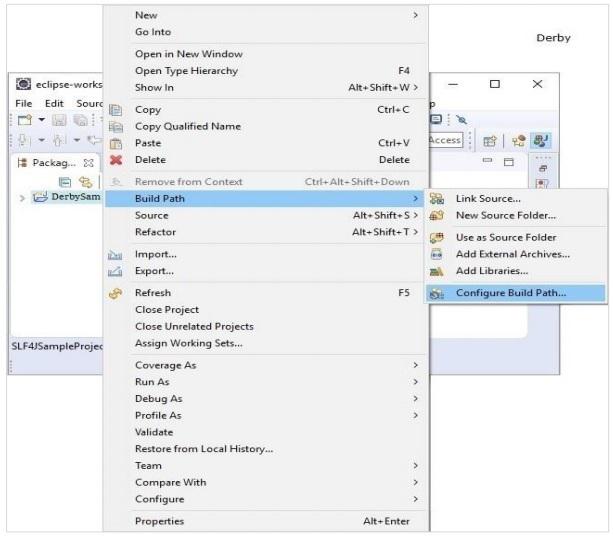Open the Edit menu
The width and height of the screenshot is (613, 537).
(54, 104)
